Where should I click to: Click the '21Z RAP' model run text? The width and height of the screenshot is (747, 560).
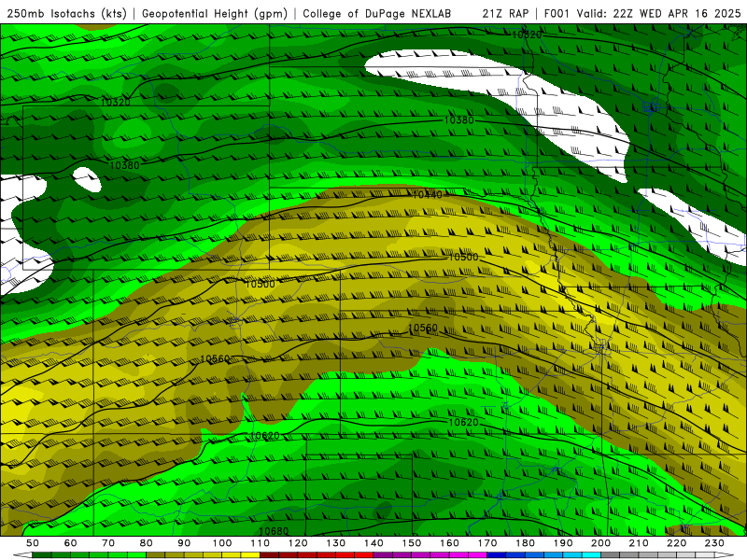505,14
